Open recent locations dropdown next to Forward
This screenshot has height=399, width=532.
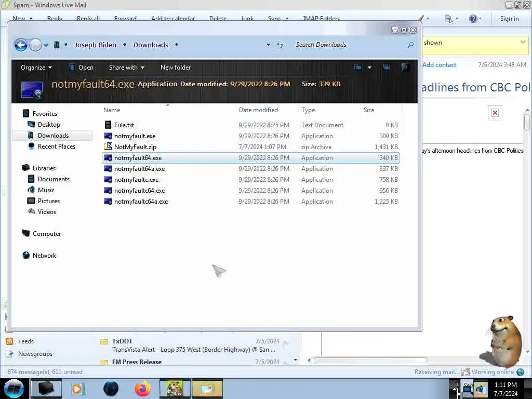coord(46,45)
